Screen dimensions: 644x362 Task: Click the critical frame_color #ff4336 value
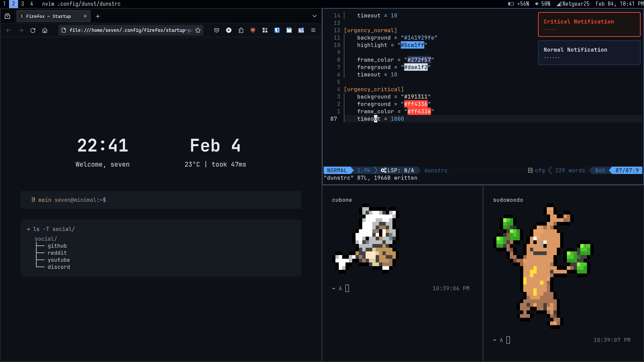419,112
